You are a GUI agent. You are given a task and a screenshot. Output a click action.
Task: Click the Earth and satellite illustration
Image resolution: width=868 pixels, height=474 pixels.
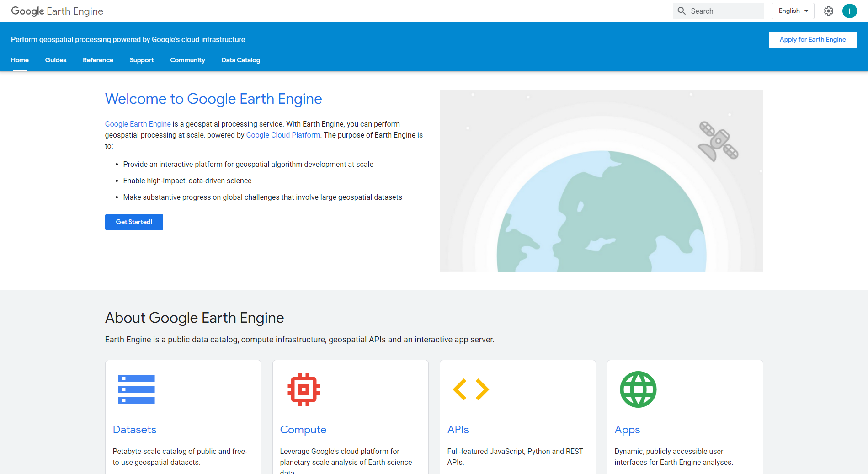pos(602,181)
